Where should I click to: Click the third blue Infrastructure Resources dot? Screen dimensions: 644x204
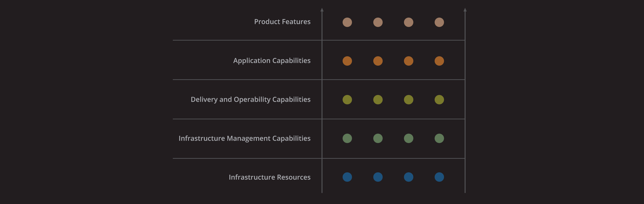click(408, 177)
